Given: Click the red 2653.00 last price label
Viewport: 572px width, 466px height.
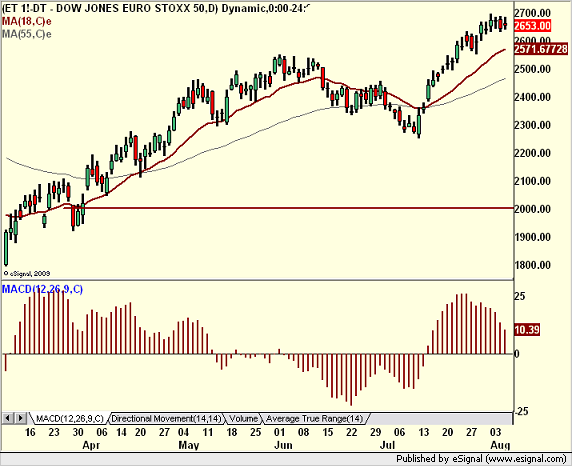Looking at the screenshot, I should click(x=532, y=26).
